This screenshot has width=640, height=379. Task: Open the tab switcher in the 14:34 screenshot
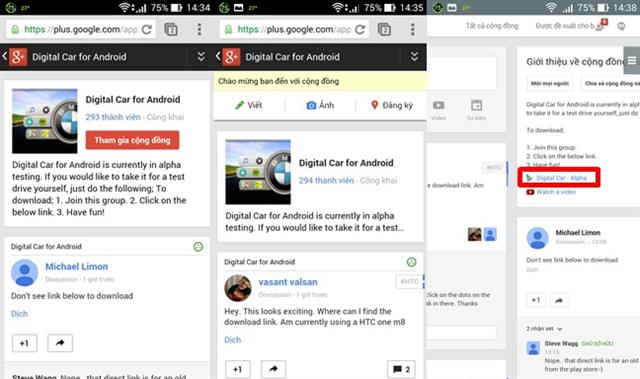tap(171, 29)
